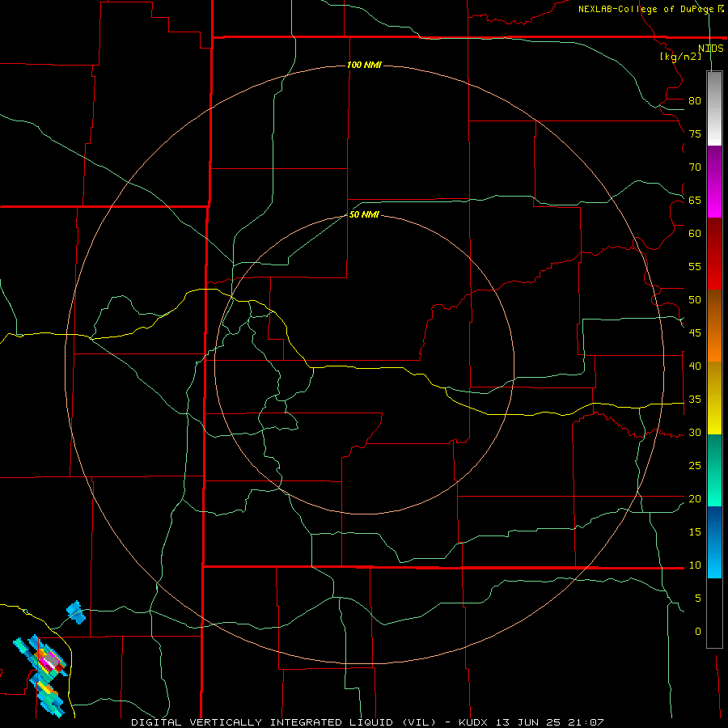The width and height of the screenshot is (728, 728).
Task: Click the 55 value on the scale
Action: point(695,266)
